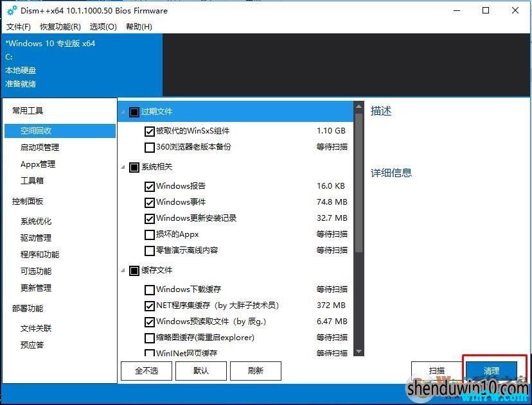Viewport: 532px width, 405px height.
Task: Open 工具箱 in the sidebar
Action: coord(32,180)
